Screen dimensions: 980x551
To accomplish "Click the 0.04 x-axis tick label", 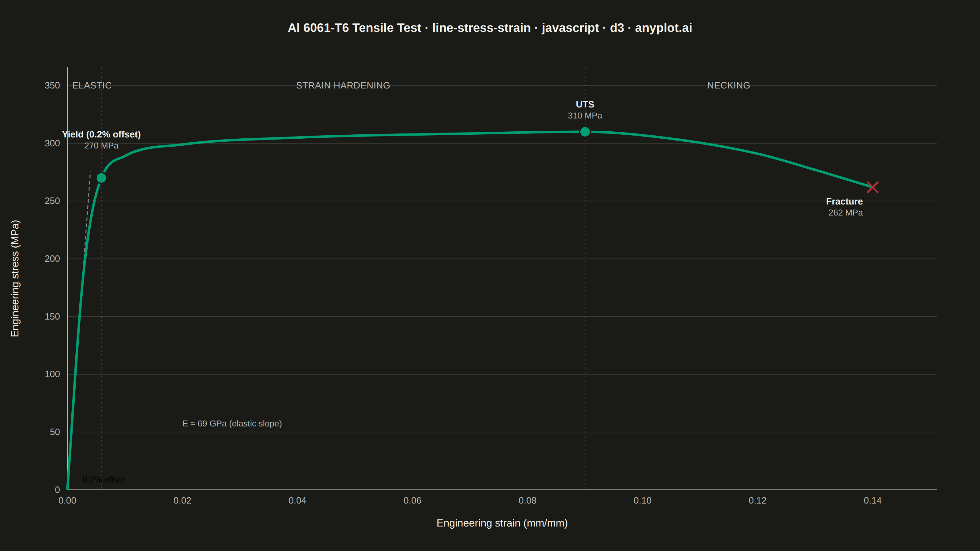I will pos(297,500).
